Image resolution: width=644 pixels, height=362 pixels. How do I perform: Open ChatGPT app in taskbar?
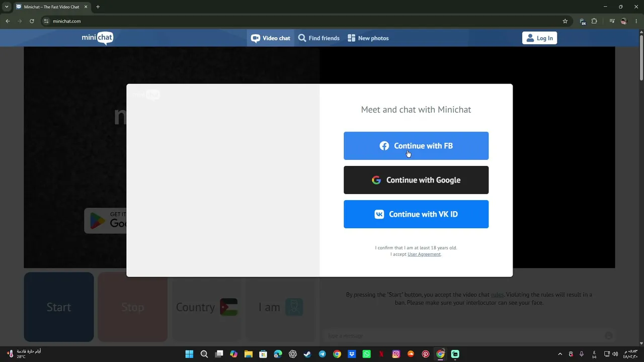pyautogui.click(x=293, y=354)
